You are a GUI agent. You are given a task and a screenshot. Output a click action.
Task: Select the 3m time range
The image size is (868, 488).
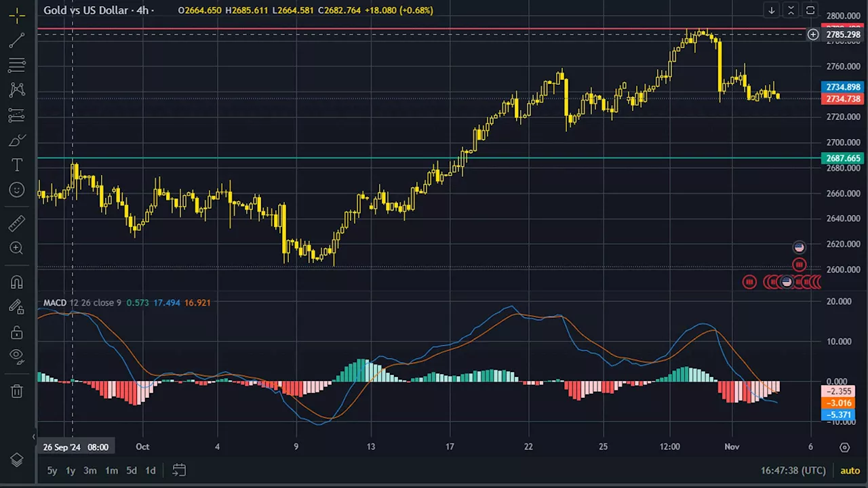[x=90, y=470]
